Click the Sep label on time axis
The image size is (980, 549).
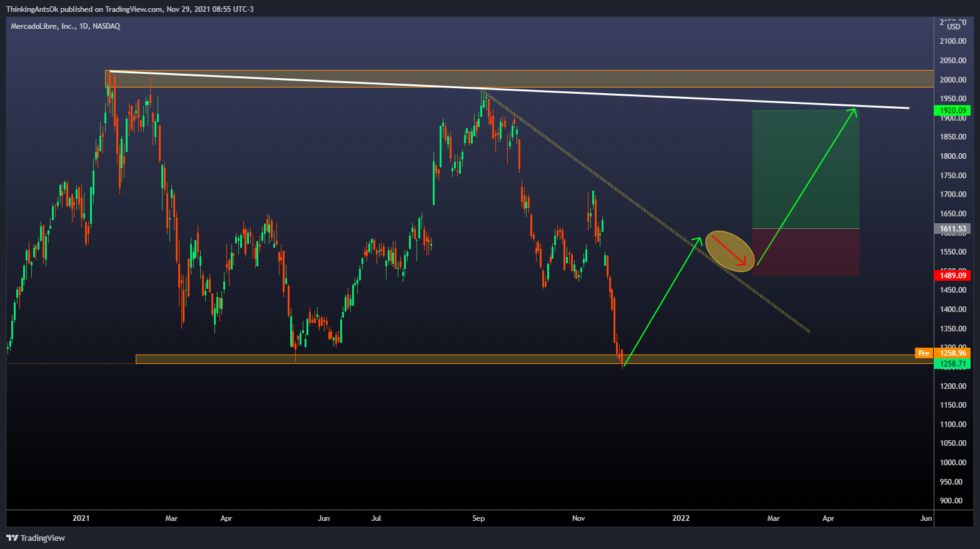pyautogui.click(x=478, y=518)
